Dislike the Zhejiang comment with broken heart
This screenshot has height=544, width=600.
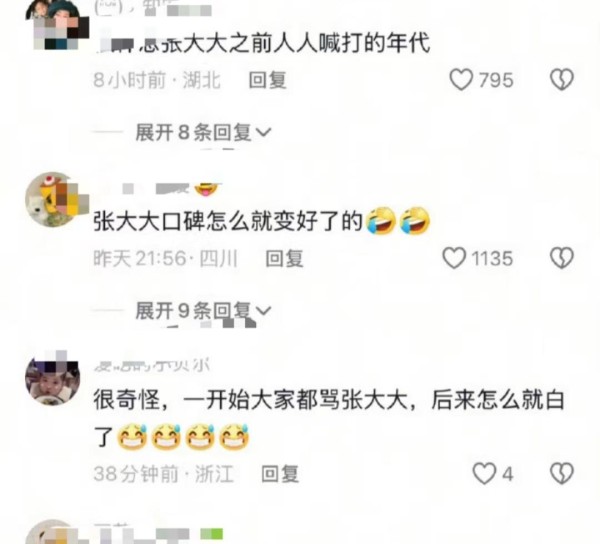pos(562,474)
